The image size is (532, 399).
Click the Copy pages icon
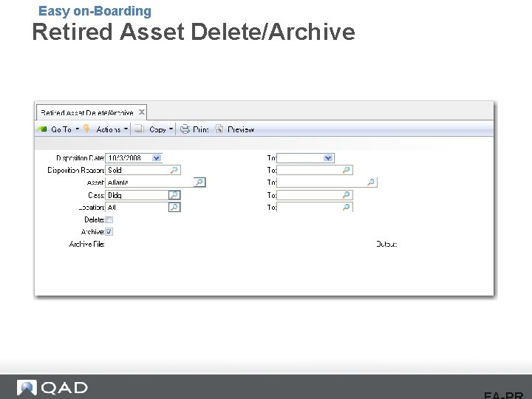[x=138, y=129]
